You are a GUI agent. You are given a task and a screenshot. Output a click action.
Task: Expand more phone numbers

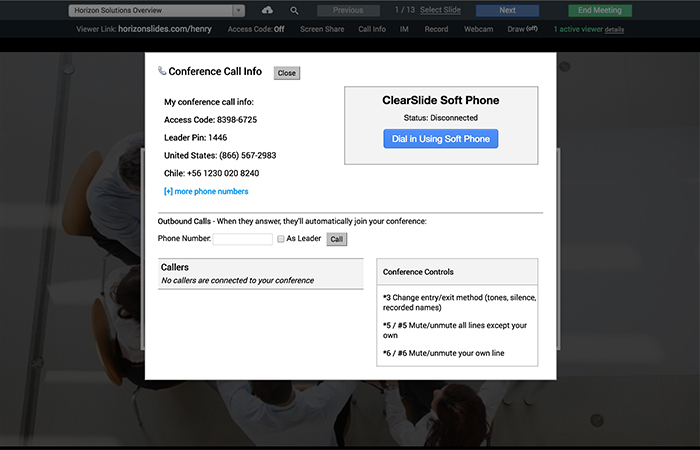pos(206,191)
